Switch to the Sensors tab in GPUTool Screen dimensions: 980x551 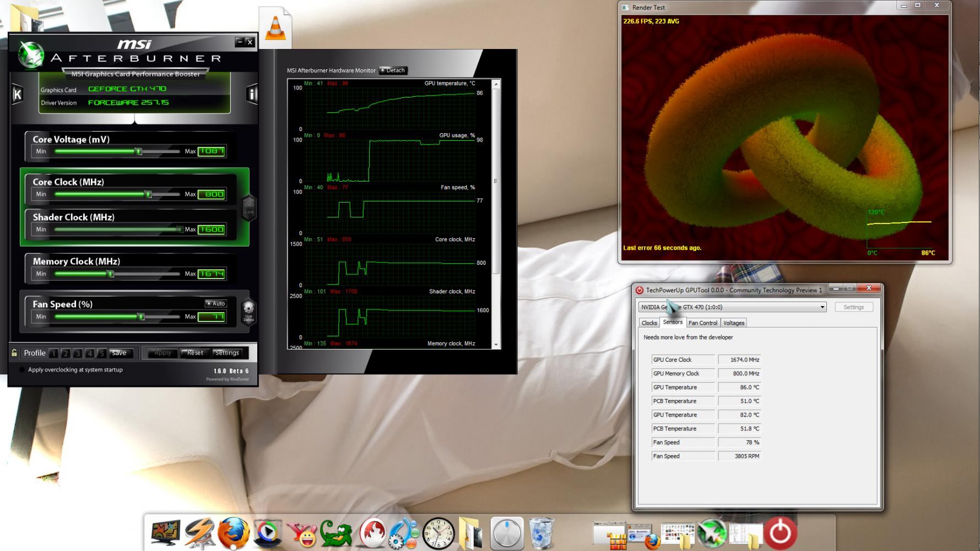[673, 322]
